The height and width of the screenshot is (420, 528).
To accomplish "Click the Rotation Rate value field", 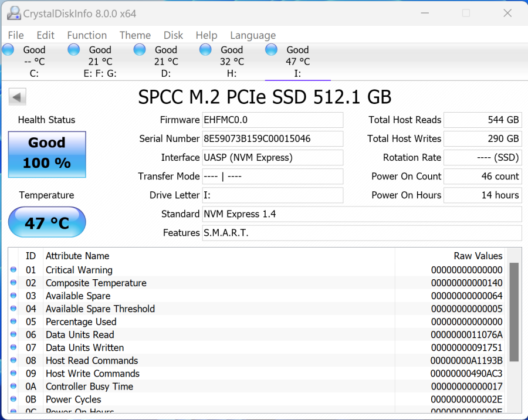I will pyautogui.click(x=483, y=158).
